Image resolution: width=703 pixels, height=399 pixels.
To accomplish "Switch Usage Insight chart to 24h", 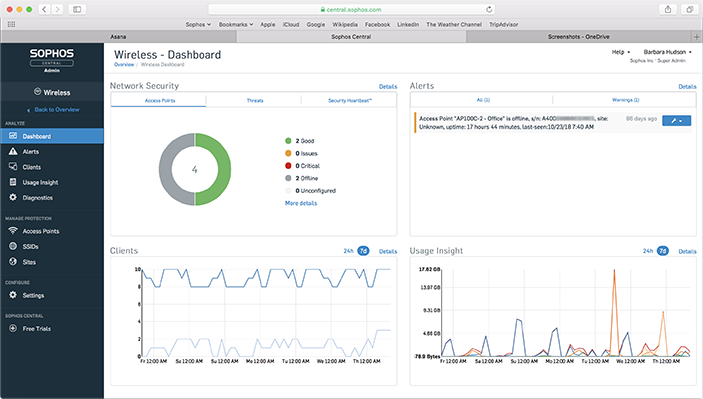I will point(648,251).
